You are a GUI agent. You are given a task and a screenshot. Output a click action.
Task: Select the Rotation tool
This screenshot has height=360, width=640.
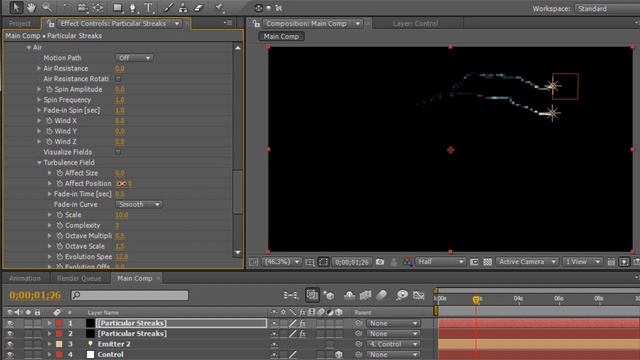tap(67, 7)
